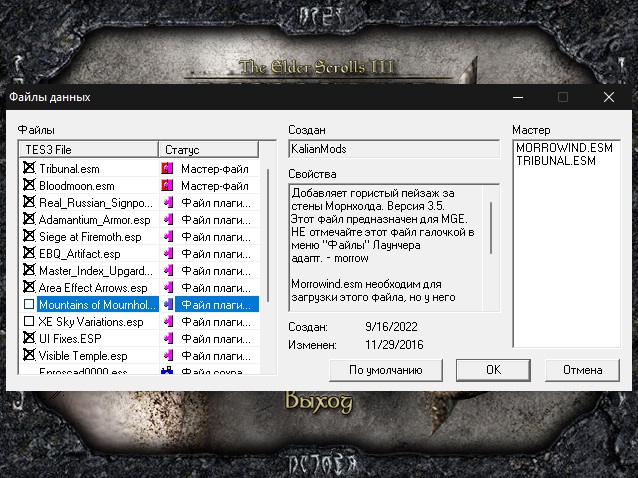Minimize the Файлы данных window
Viewport: 638px width, 478px height.
[518, 97]
